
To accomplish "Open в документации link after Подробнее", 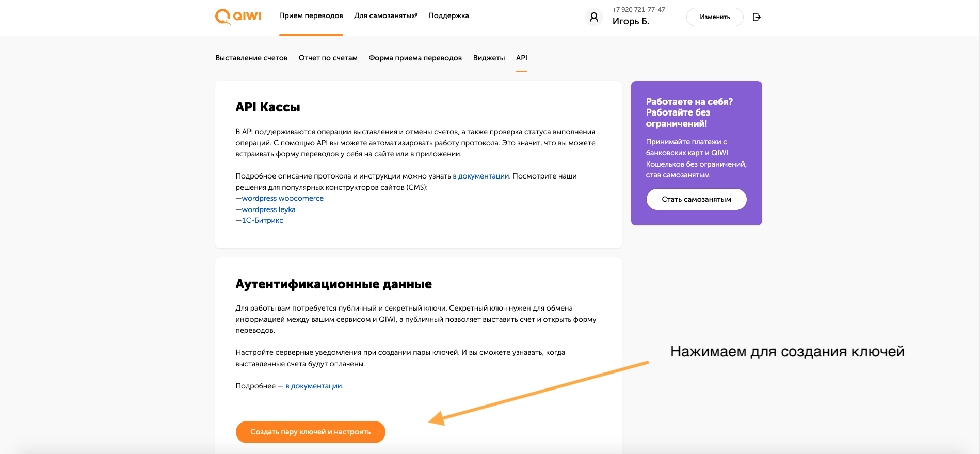I will [314, 386].
